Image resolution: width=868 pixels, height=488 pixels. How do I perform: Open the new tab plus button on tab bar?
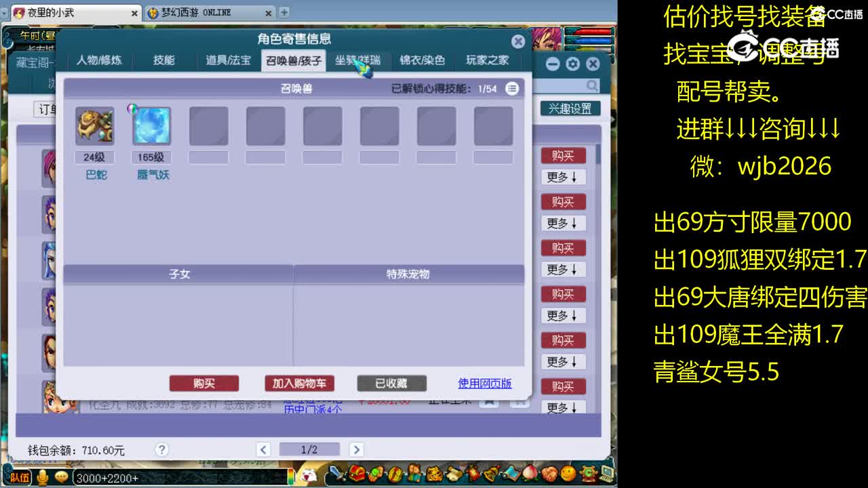pos(283,12)
